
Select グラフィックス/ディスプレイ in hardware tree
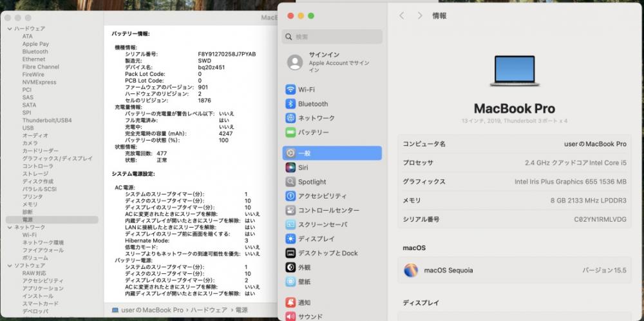pyautogui.click(x=57, y=159)
